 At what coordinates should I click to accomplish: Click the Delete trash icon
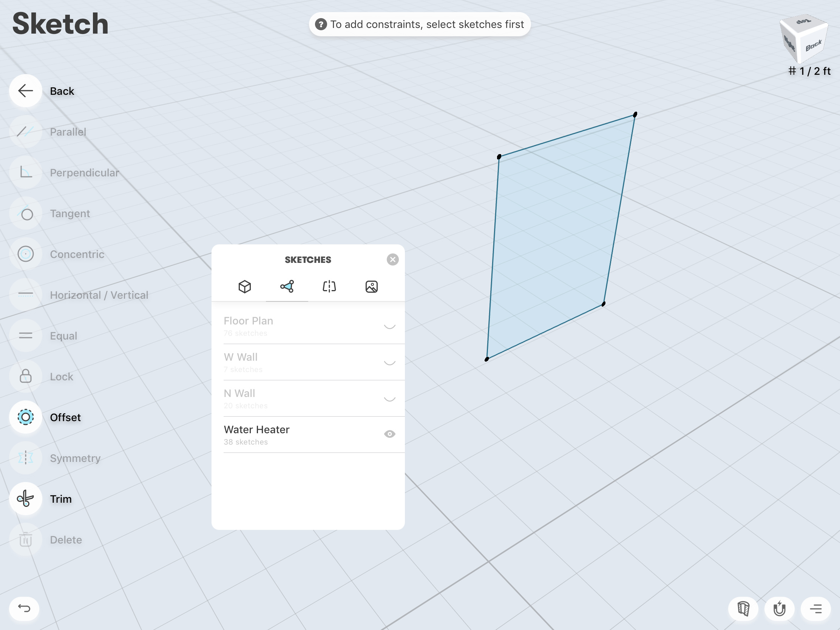[25, 540]
